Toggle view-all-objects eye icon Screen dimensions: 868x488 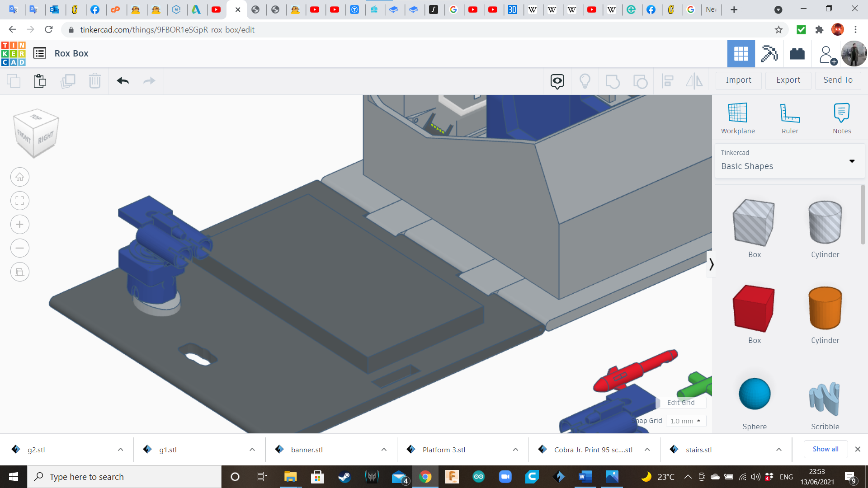tap(557, 81)
